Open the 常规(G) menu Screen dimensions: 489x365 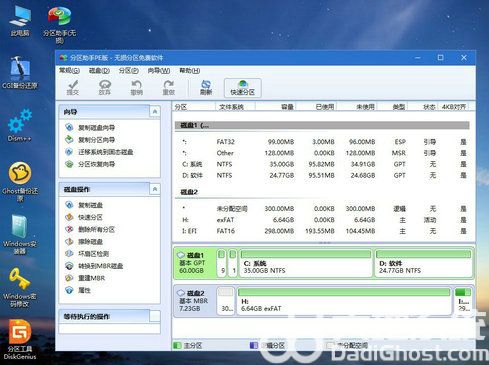point(69,71)
